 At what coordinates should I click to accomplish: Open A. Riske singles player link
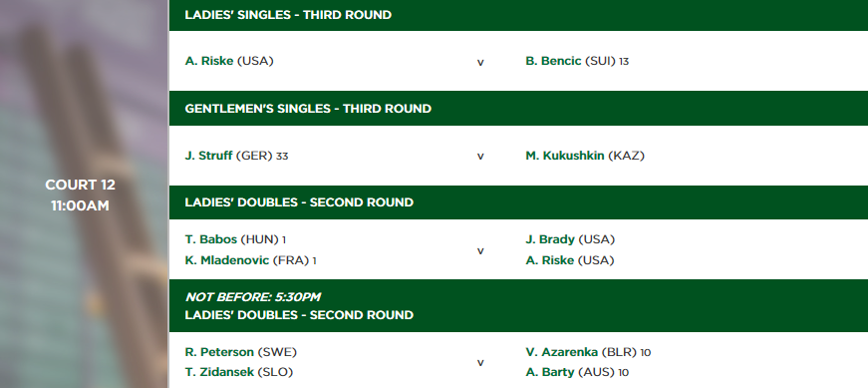pyautogui.click(x=208, y=61)
